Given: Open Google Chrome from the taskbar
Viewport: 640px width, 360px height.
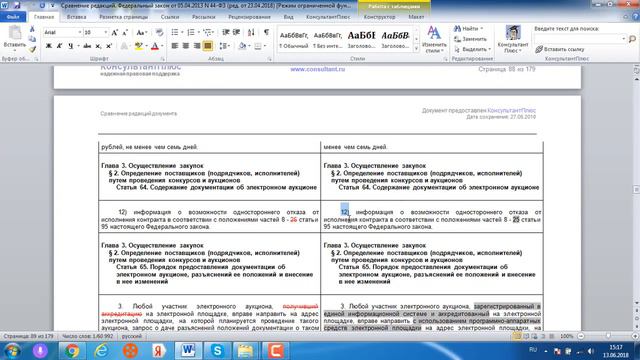Looking at the screenshot, I should coord(72,351).
